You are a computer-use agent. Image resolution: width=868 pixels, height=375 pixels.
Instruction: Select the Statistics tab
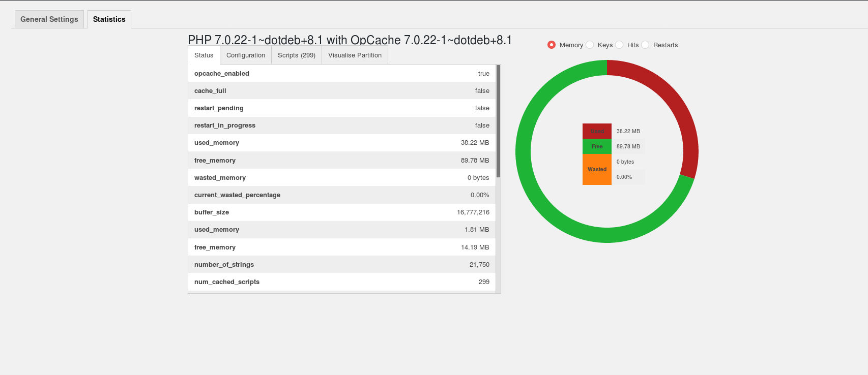[109, 19]
